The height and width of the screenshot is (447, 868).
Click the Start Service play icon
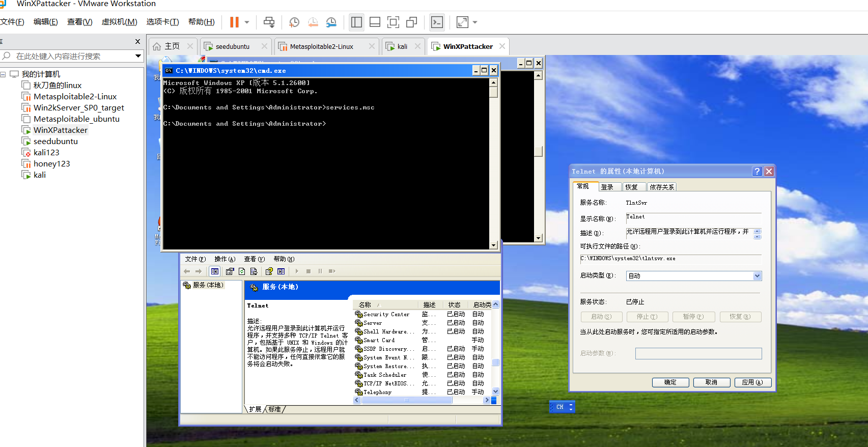click(297, 271)
